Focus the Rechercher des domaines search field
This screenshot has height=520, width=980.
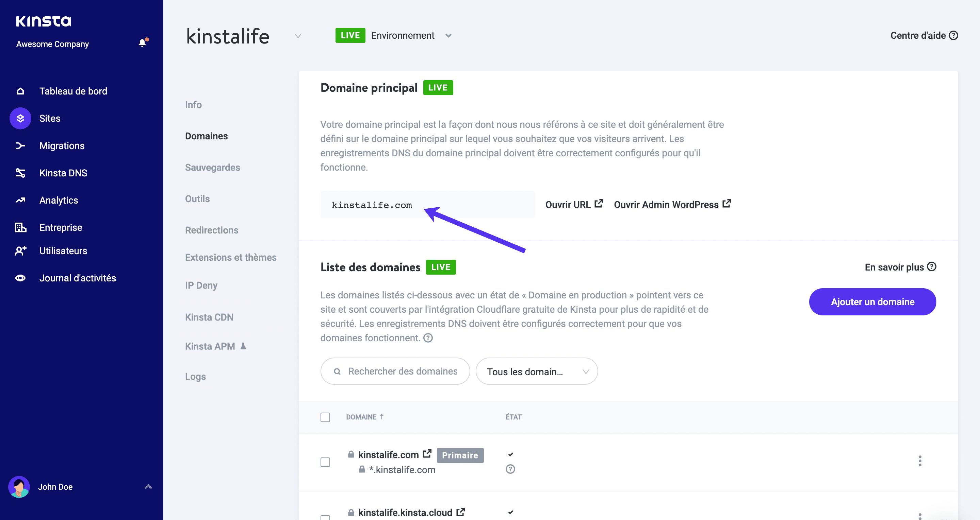(x=396, y=371)
